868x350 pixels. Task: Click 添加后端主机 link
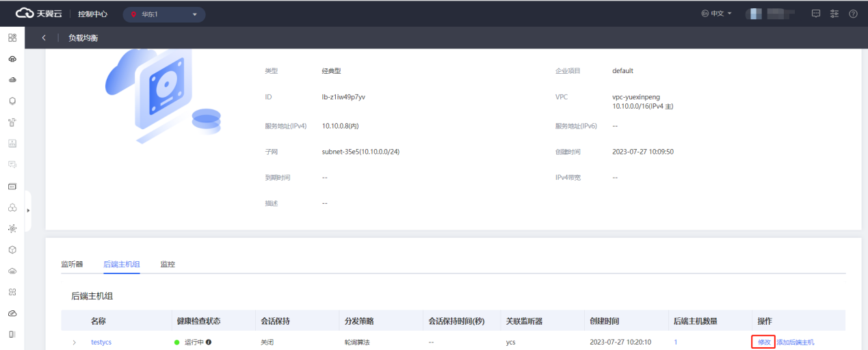pos(795,342)
